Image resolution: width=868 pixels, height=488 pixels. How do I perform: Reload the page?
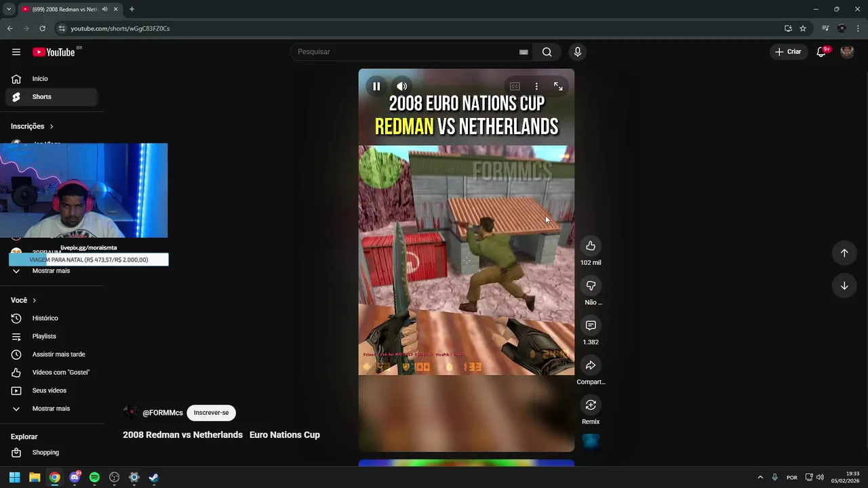click(x=42, y=28)
